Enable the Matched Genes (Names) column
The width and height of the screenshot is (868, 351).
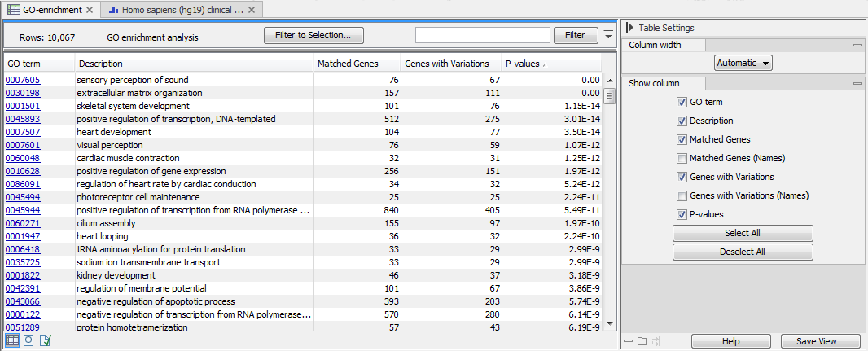682,159
